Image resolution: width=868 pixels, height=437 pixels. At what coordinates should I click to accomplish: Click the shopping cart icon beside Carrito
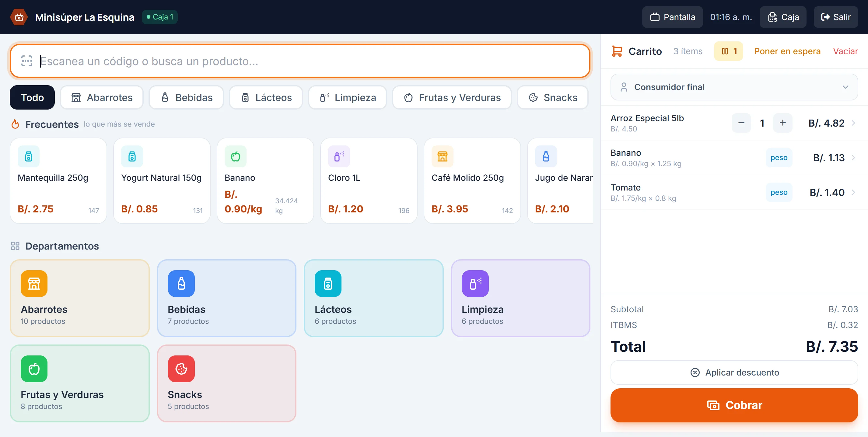pos(617,51)
